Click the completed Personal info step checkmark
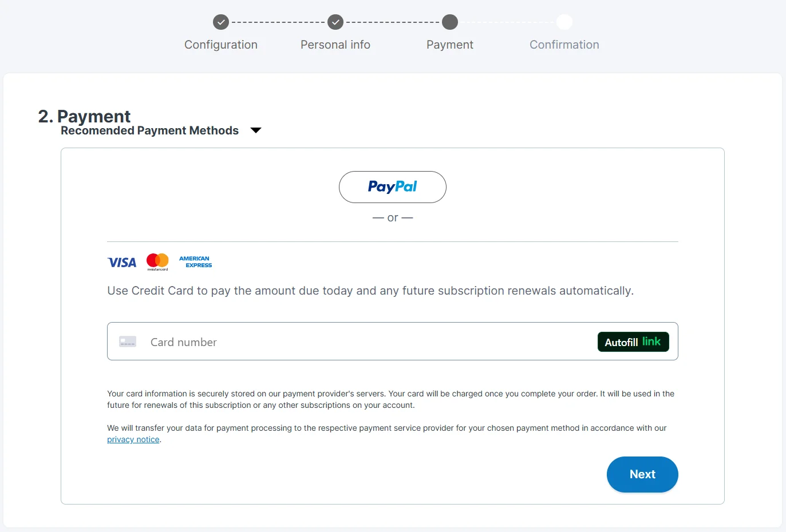Viewport: 786px width, 532px height. click(335, 22)
